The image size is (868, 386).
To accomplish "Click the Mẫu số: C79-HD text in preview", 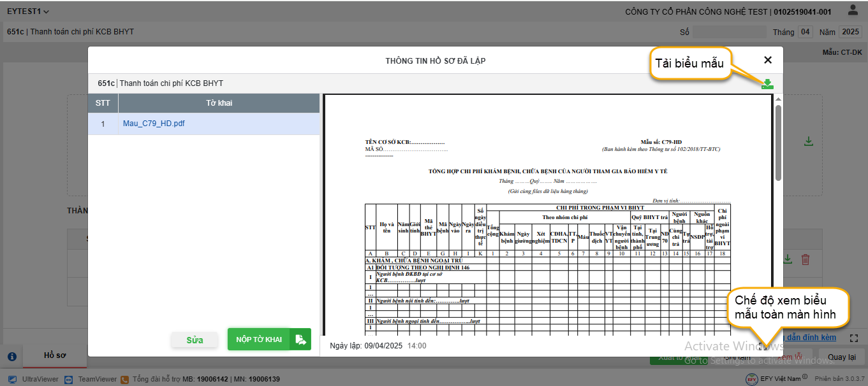I will click(x=661, y=142).
